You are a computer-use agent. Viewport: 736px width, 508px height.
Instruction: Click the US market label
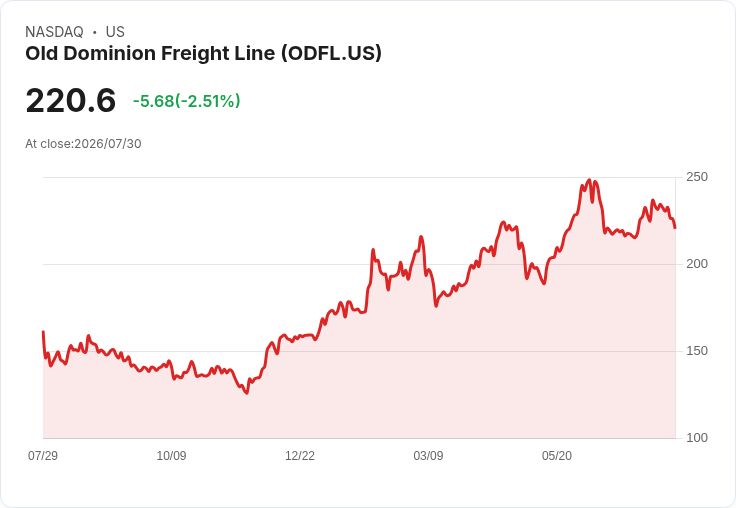115,32
